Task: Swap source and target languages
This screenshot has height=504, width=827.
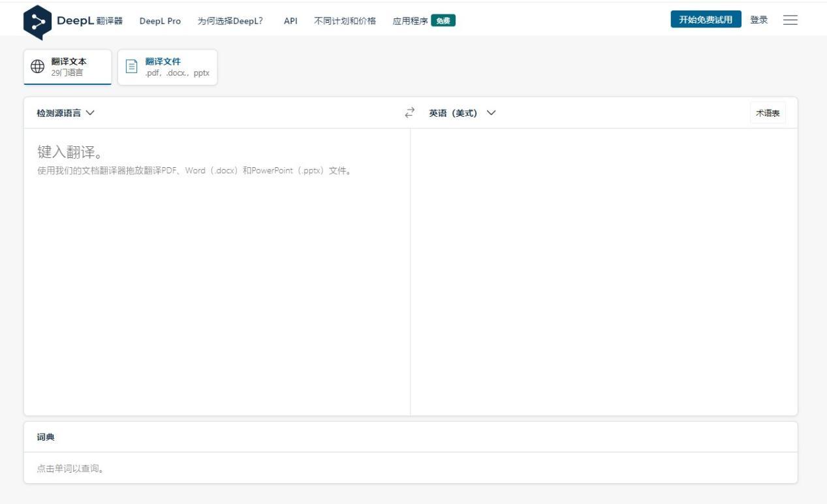Action: click(410, 113)
